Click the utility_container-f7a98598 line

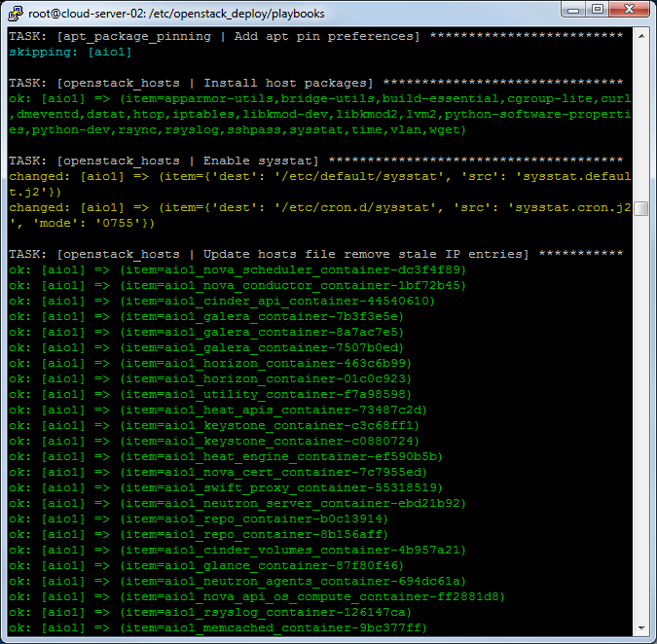coord(210,394)
